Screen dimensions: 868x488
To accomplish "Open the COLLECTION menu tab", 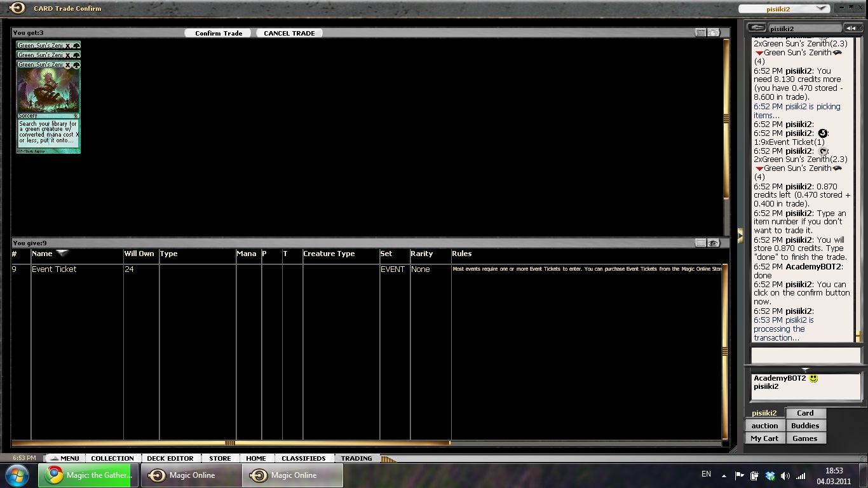I will [x=112, y=458].
